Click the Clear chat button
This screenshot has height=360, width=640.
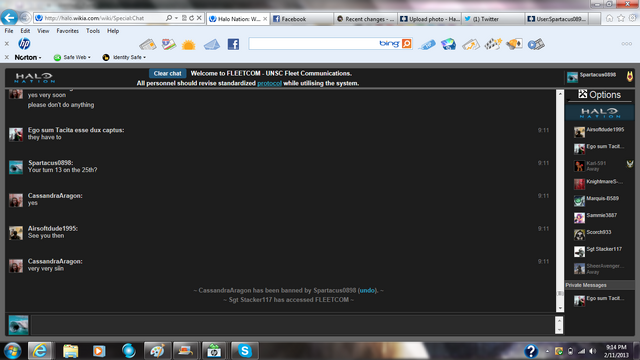click(167, 73)
